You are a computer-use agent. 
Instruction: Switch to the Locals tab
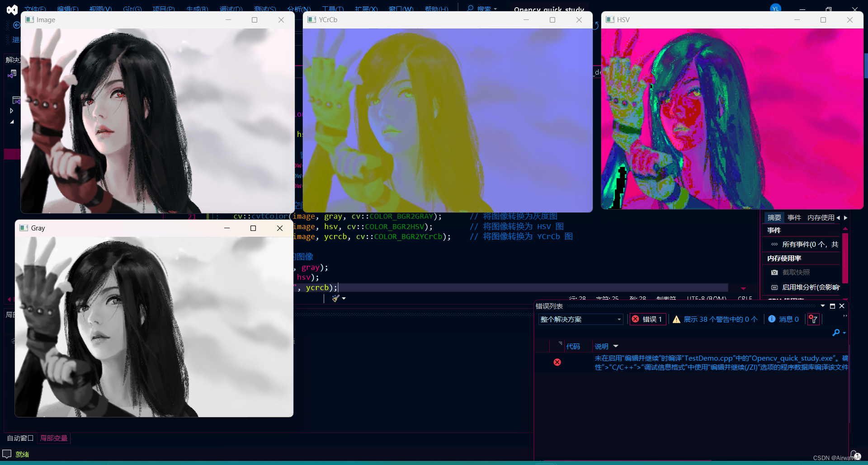point(54,438)
